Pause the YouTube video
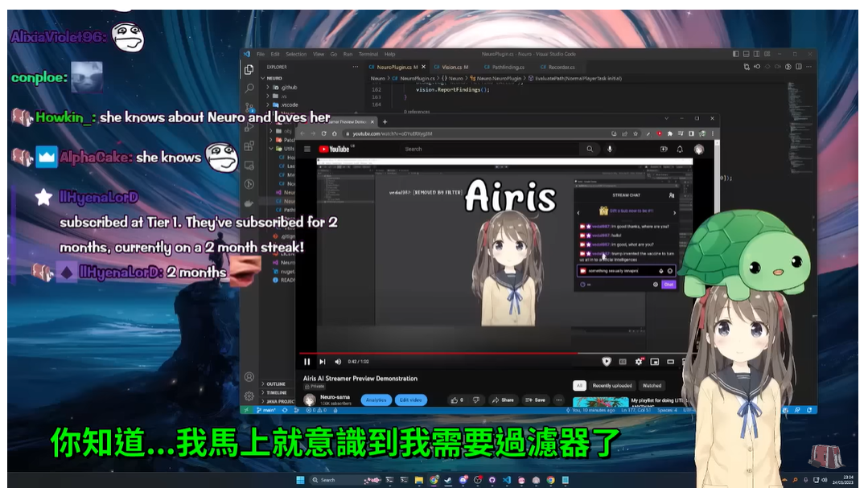The height and width of the screenshot is (496, 868). [306, 362]
